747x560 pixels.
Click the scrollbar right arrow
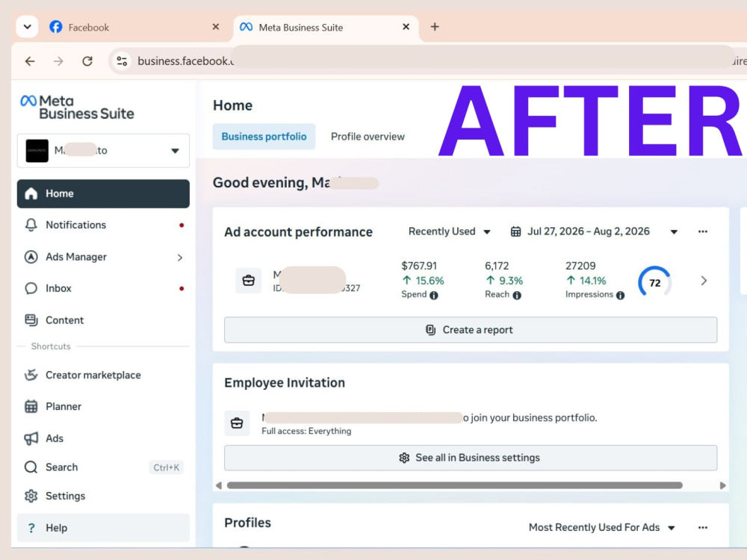(722, 485)
